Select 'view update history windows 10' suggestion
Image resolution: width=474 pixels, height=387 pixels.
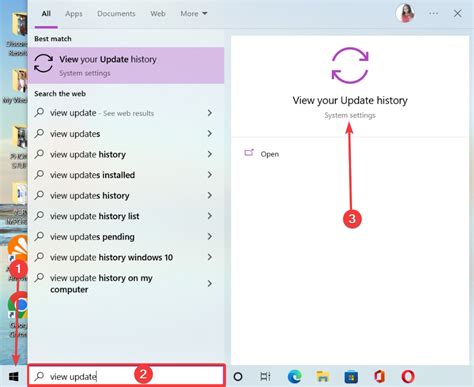point(126,257)
